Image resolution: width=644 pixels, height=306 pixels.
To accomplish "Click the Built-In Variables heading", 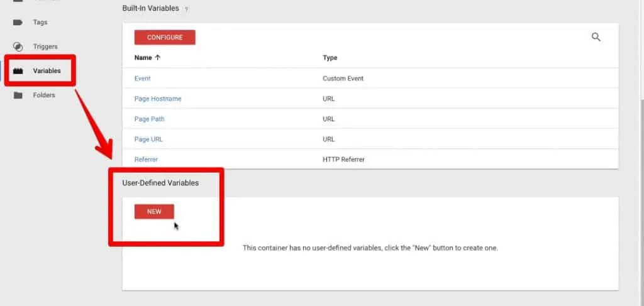I will point(151,8).
